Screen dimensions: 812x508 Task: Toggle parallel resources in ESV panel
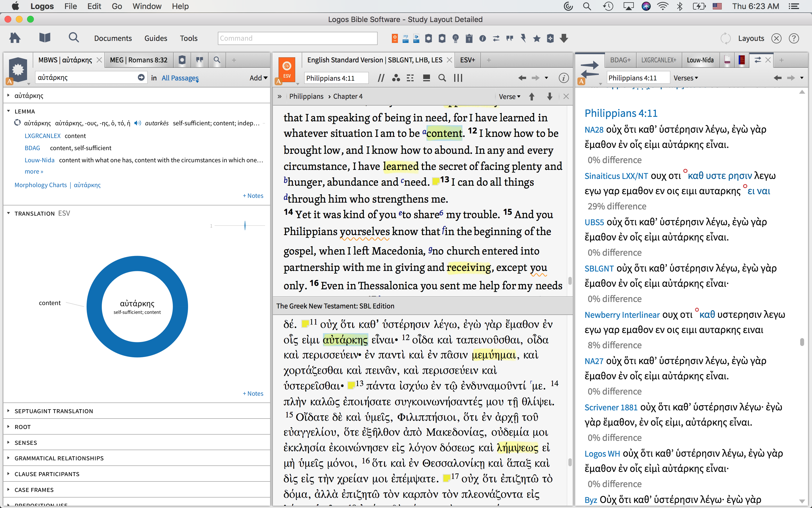coord(381,78)
